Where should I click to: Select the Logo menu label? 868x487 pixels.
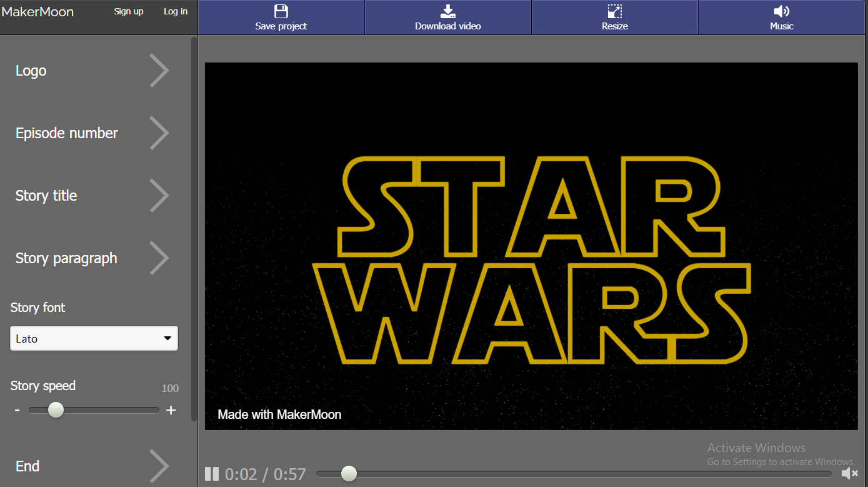(31, 71)
